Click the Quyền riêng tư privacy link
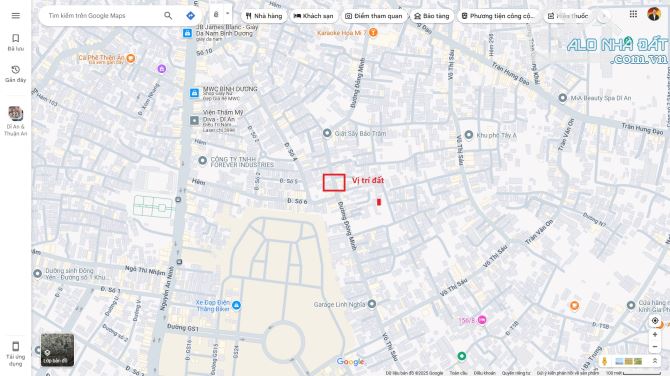Viewport: 670px width, 376px height. pos(516,373)
